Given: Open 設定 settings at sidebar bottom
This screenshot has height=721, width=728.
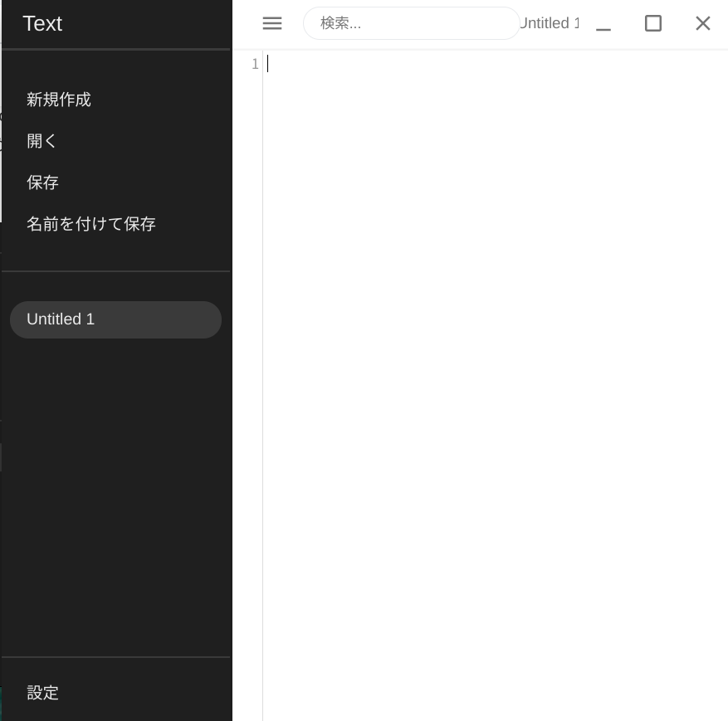Looking at the screenshot, I should (42, 693).
